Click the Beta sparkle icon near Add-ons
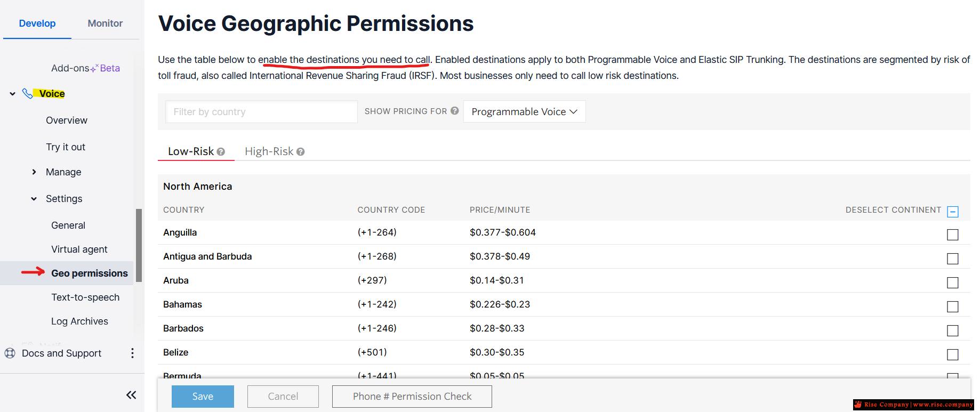Screen dimensions: 980x412 coord(95,68)
